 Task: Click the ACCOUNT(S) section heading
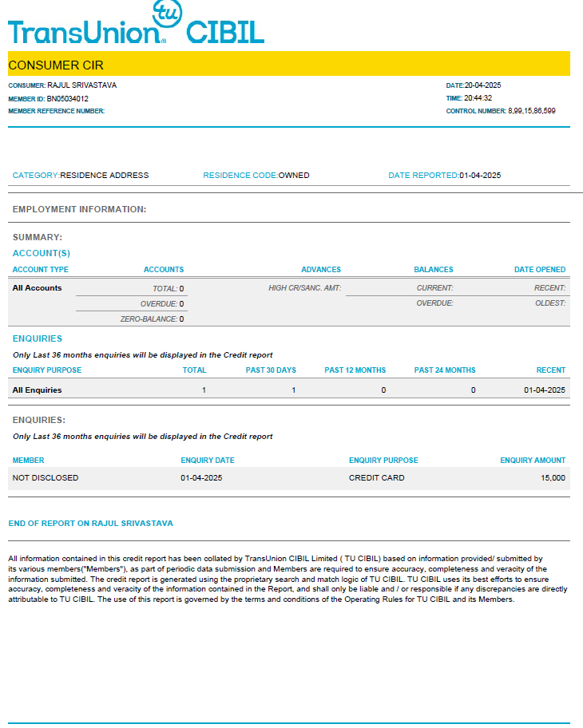click(42, 254)
